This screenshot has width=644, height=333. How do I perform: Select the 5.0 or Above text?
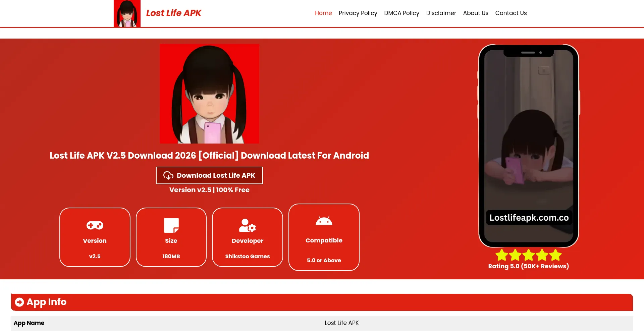(324, 260)
